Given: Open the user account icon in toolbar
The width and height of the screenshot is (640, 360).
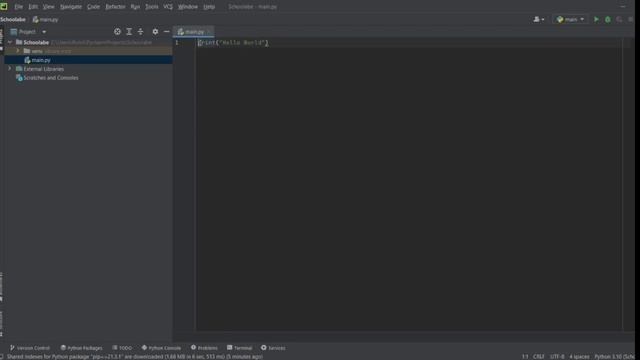Looking at the screenshot, I should tap(538, 19).
